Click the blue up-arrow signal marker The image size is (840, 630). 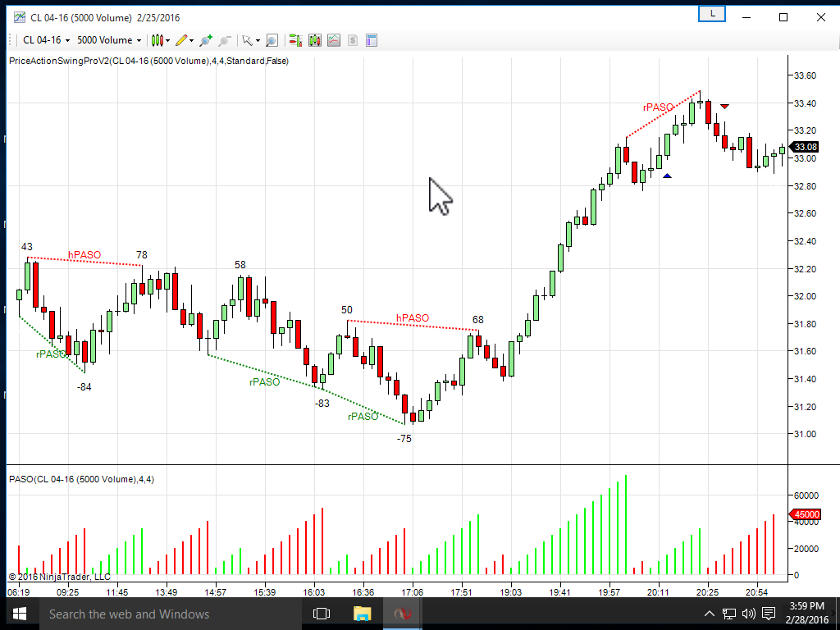click(667, 176)
